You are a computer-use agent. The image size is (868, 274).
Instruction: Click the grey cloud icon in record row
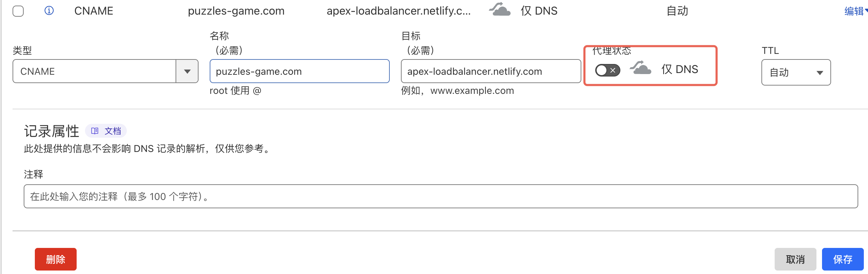click(x=500, y=9)
